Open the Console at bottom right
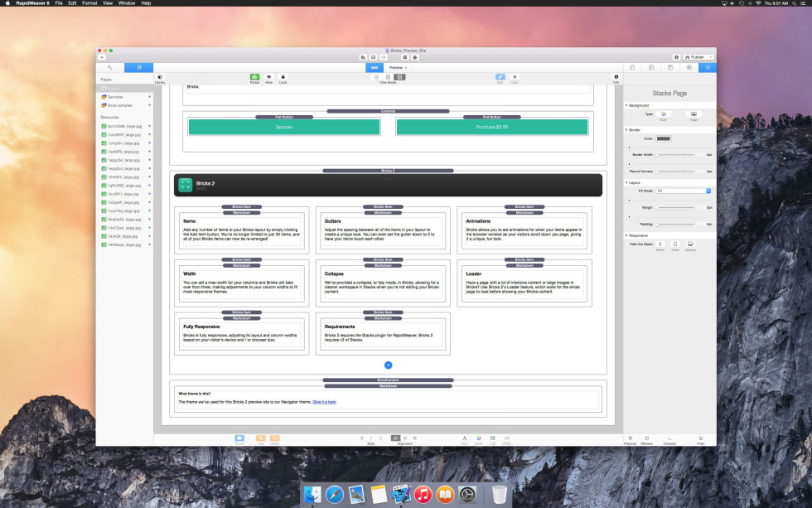 pyautogui.click(x=669, y=440)
